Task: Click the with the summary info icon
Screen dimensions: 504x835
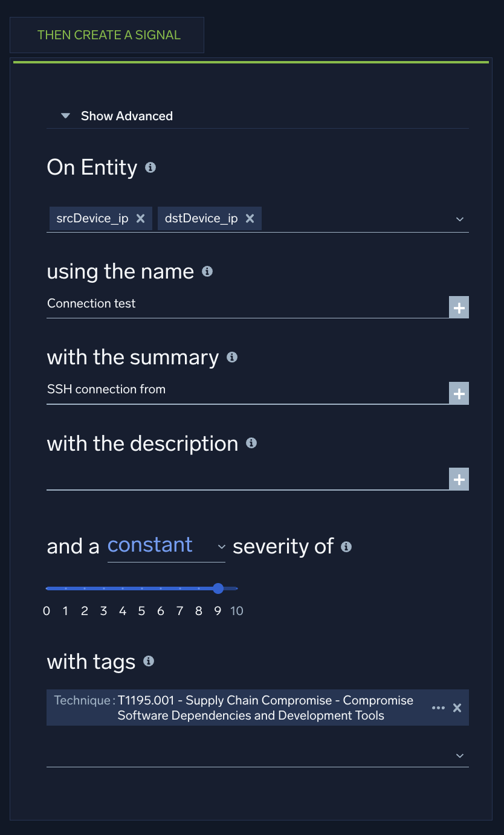Action: (231, 358)
